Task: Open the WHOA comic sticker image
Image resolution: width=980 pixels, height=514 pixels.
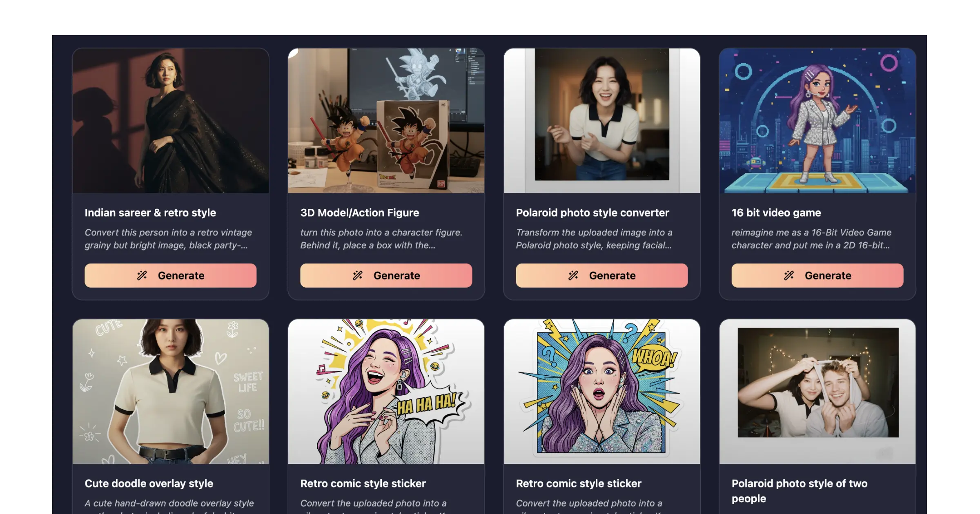Action: coord(602,392)
